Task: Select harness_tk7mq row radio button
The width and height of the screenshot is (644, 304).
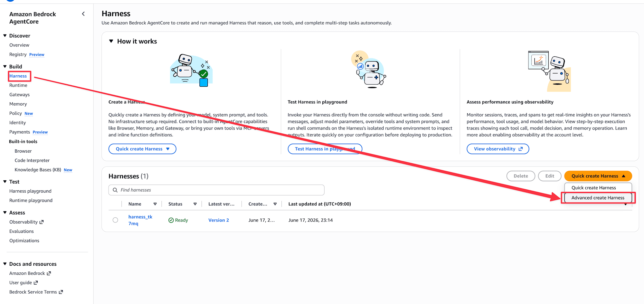Action: pyautogui.click(x=115, y=220)
